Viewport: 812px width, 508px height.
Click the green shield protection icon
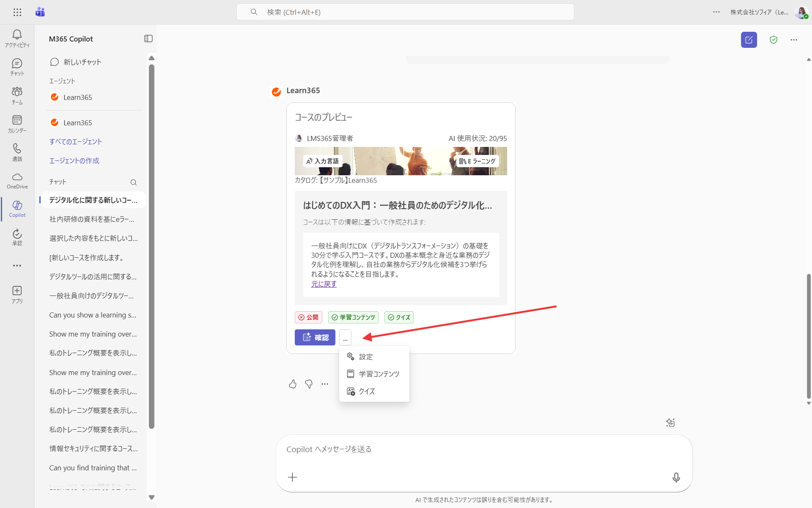pyautogui.click(x=774, y=40)
